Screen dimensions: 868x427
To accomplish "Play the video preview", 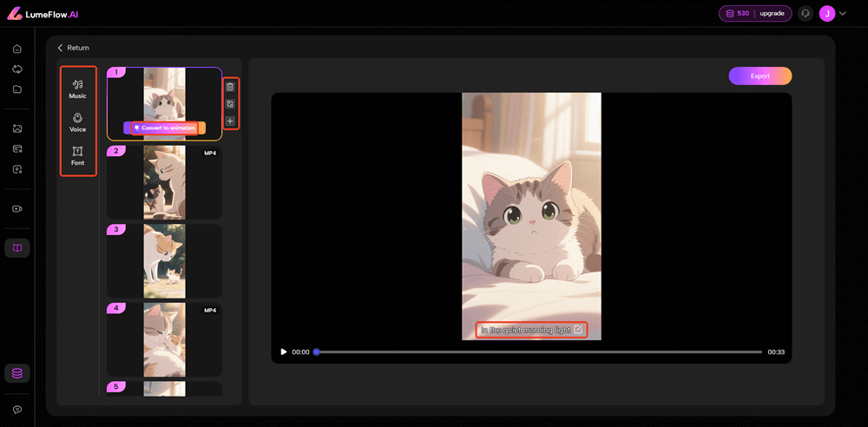I will tap(284, 351).
